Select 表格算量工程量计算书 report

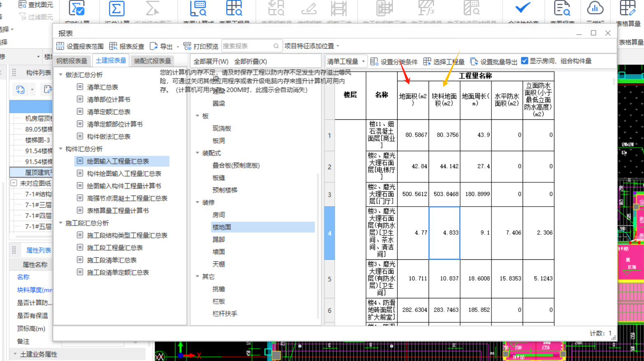pyautogui.click(x=118, y=210)
